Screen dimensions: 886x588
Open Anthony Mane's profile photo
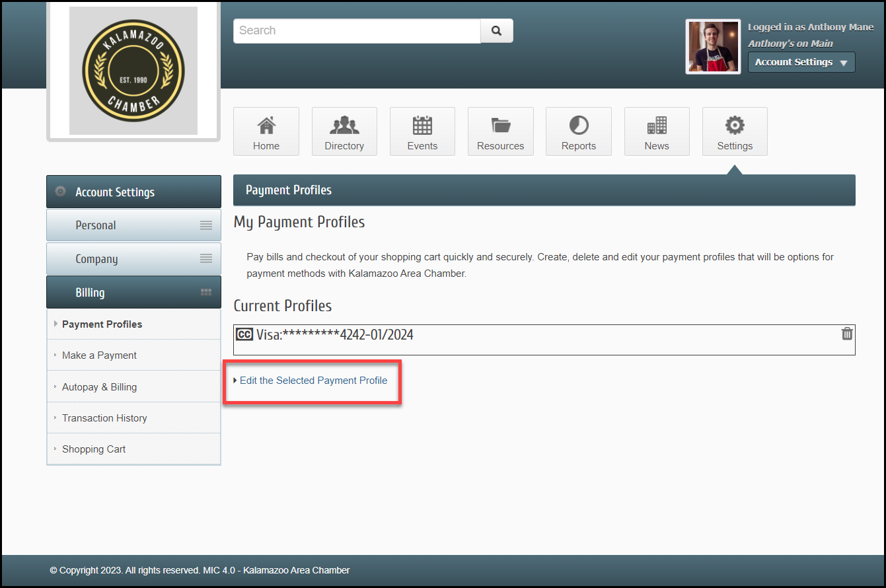click(714, 46)
